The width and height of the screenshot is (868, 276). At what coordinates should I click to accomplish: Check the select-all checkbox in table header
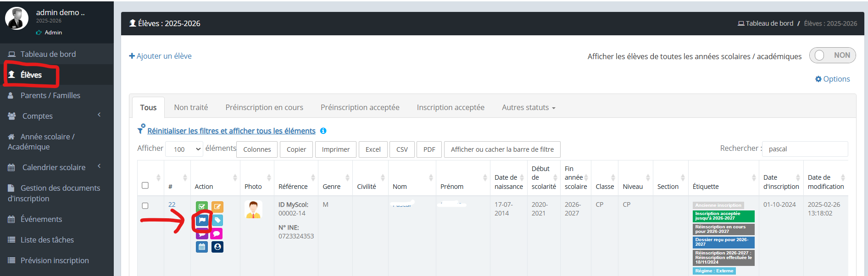[145, 185]
